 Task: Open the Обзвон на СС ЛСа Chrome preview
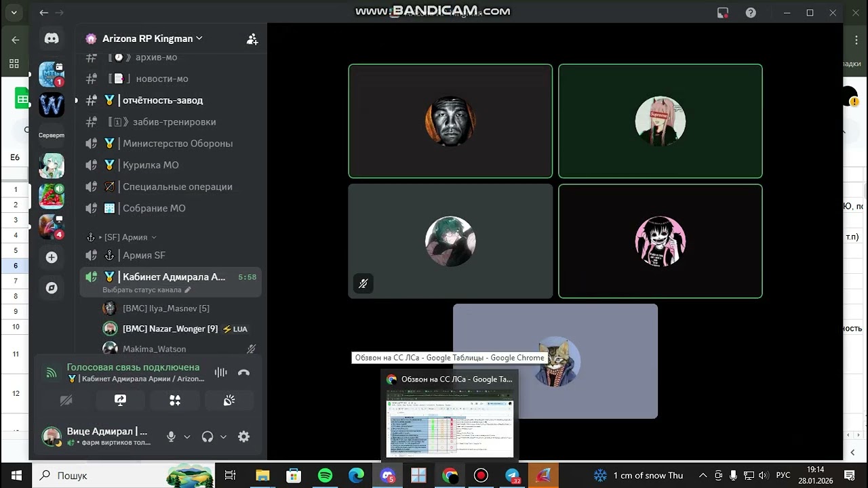pos(450,415)
